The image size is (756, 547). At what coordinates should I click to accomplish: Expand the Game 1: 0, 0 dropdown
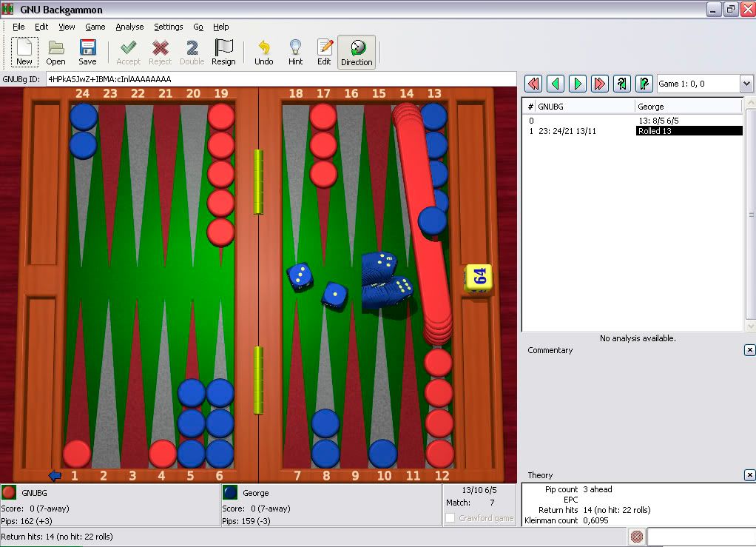pos(746,84)
